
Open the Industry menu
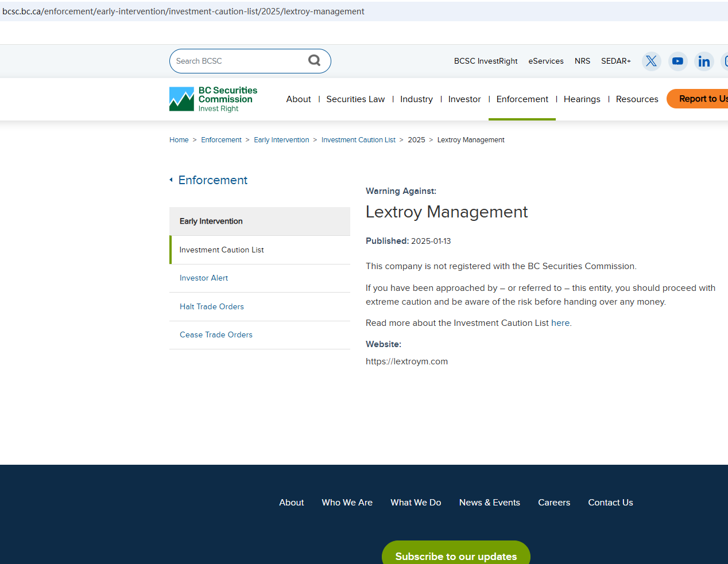[x=416, y=99]
